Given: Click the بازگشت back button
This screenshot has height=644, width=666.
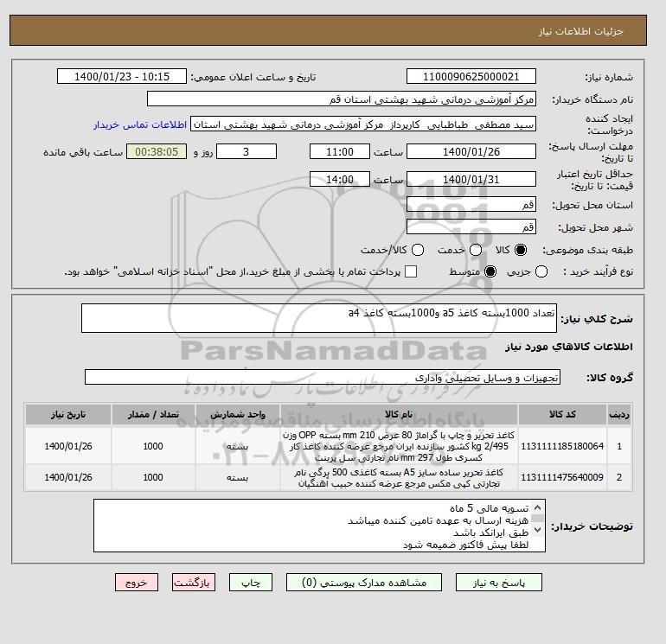Looking at the screenshot, I should [x=193, y=583].
